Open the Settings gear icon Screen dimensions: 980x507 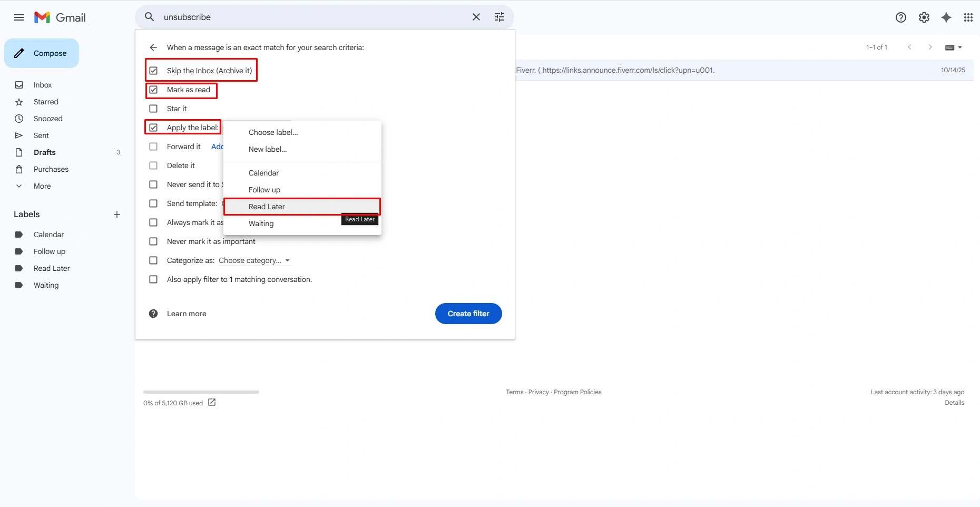(924, 17)
